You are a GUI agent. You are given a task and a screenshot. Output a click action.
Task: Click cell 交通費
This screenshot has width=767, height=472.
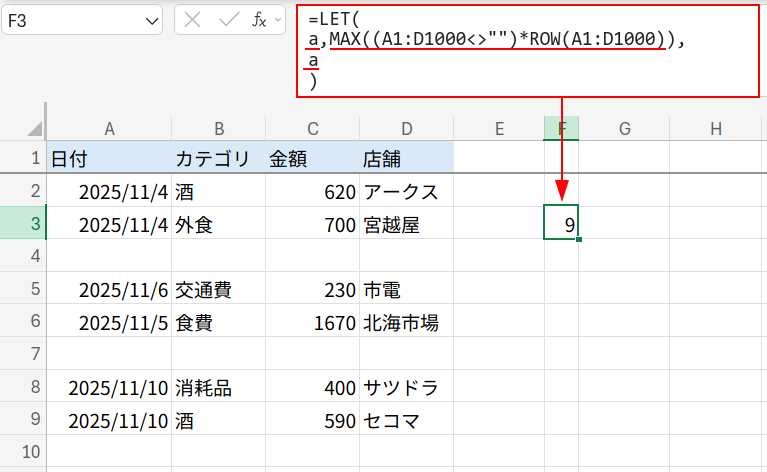219,288
